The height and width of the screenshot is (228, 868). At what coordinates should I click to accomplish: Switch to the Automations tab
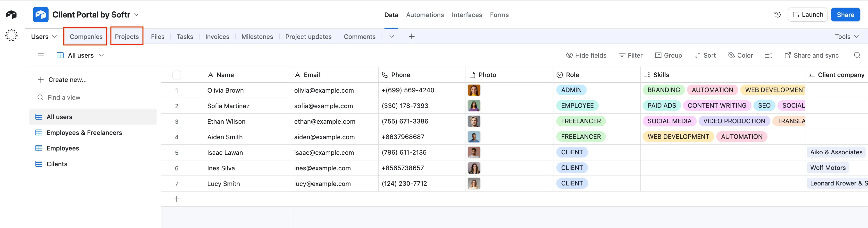click(x=425, y=15)
